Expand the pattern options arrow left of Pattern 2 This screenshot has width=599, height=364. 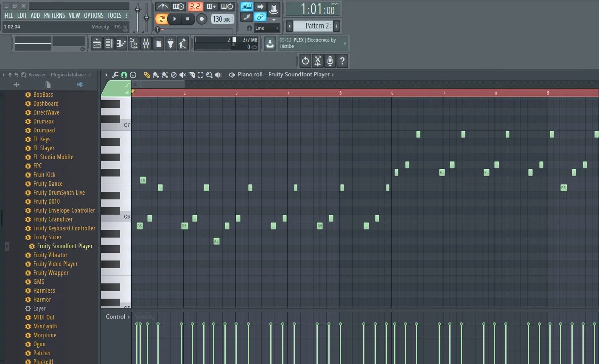coord(290,26)
